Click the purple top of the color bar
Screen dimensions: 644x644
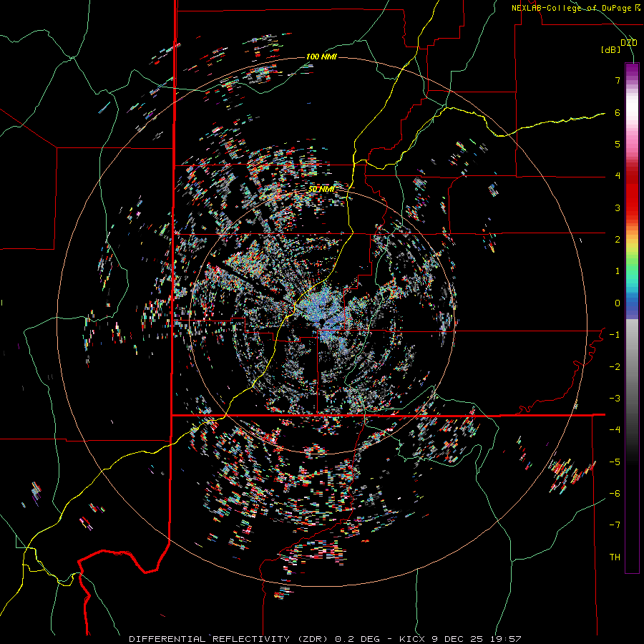[x=632, y=71]
